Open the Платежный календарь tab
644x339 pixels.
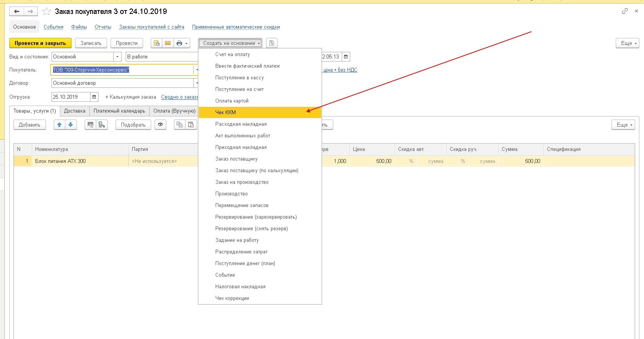coord(119,111)
